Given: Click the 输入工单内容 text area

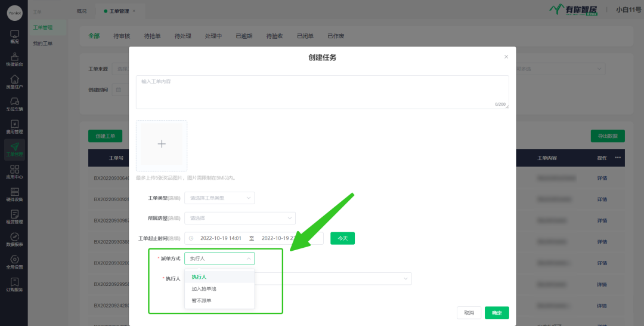Looking at the screenshot, I should coord(322,92).
